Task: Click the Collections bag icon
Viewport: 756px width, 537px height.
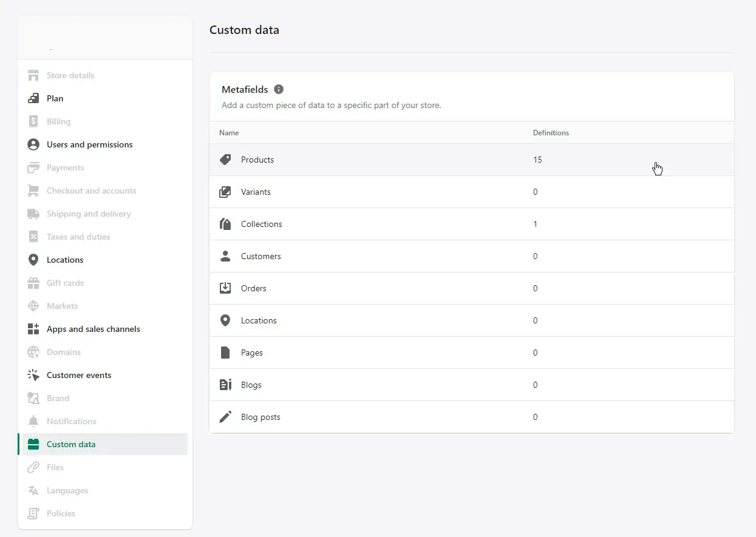Action: pyautogui.click(x=225, y=224)
